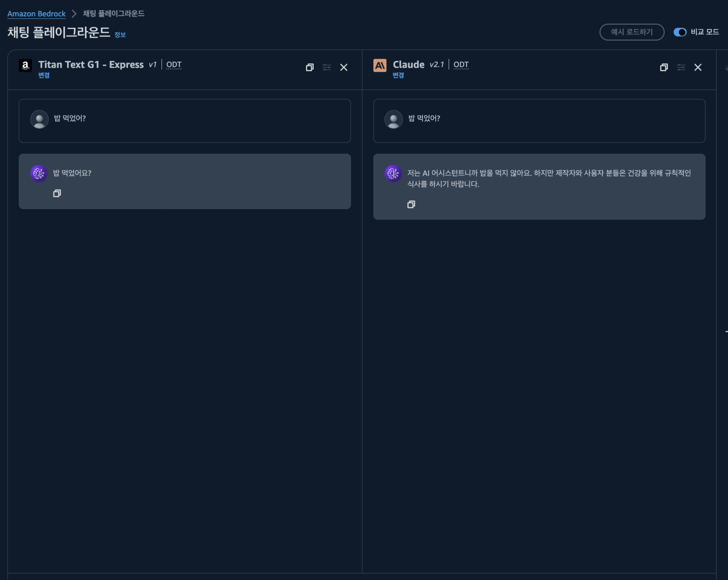
Task: Copy Titan response '밥 먹었어요?'
Action: click(57, 193)
